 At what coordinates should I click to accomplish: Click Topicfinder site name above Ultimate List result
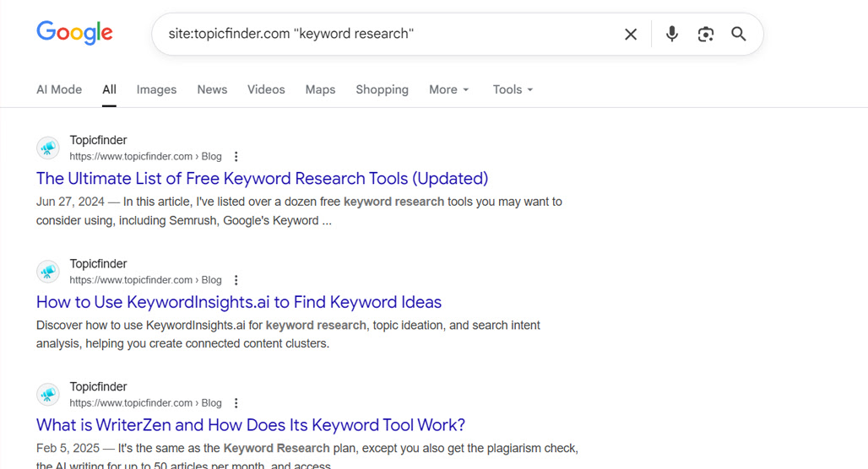[x=98, y=141]
